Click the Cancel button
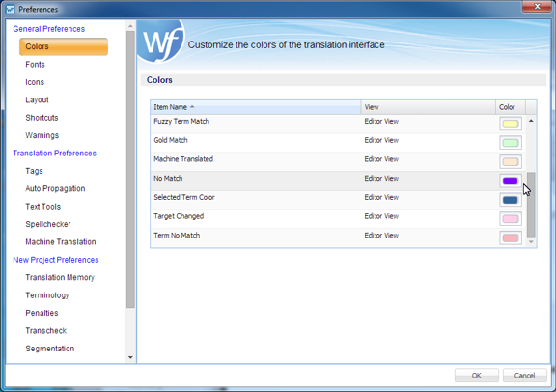This screenshot has width=556, height=392. click(524, 376)
